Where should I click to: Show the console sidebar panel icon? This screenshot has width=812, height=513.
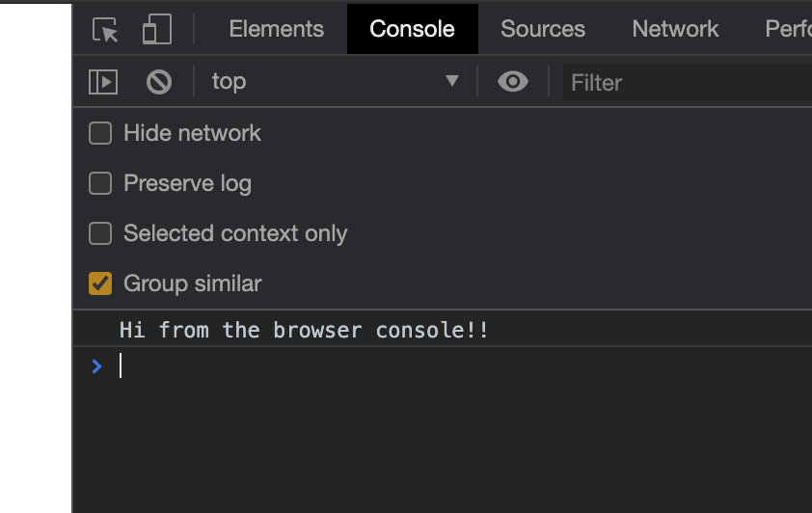coord(103,82)
